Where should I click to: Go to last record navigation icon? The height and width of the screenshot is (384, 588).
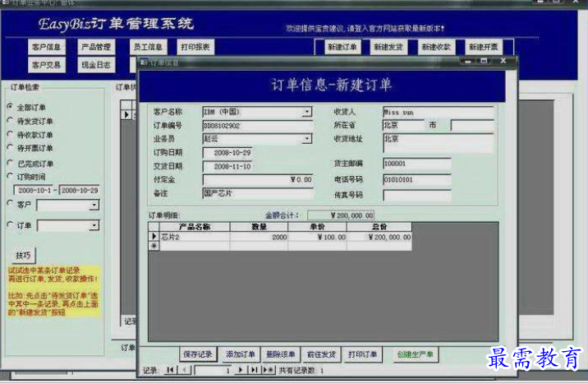[255, 370]
